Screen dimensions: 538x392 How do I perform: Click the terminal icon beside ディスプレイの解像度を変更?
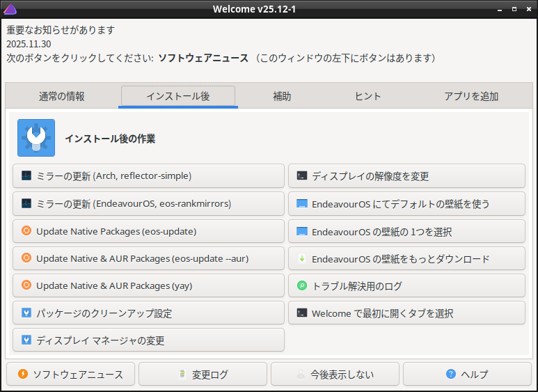pyautogui.click(x=301, y=176)
